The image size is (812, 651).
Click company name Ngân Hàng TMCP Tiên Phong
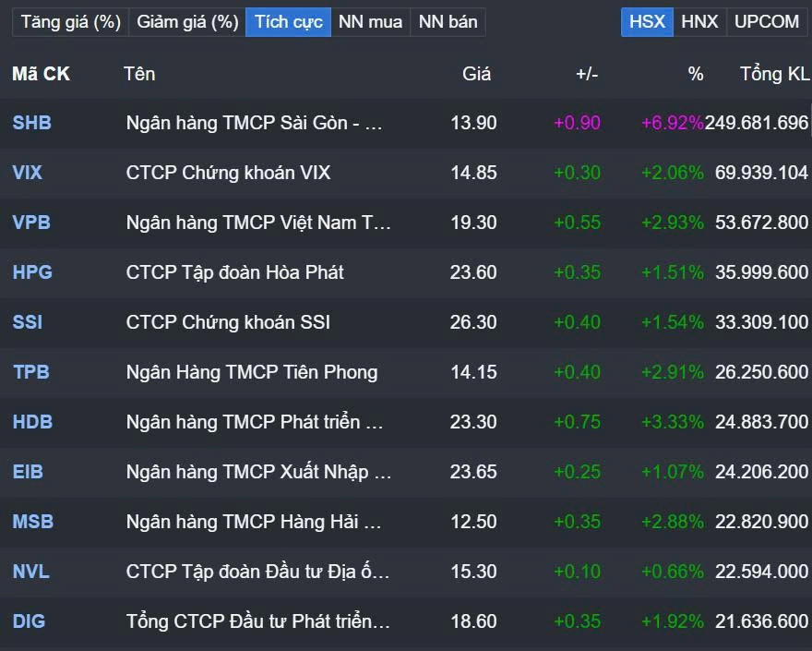click(252, 372)
